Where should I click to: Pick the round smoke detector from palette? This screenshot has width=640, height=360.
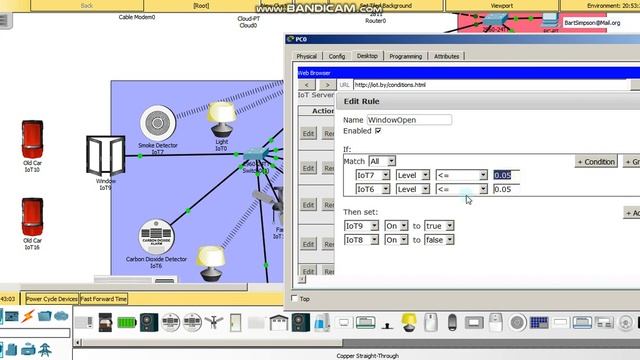pyautogui.click(x=517, y=322)
